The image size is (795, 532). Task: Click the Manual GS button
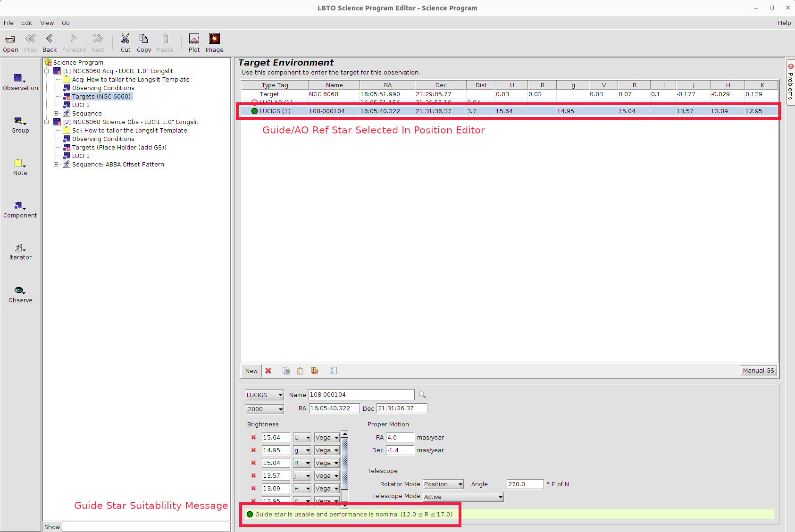[x=758, y=371]
